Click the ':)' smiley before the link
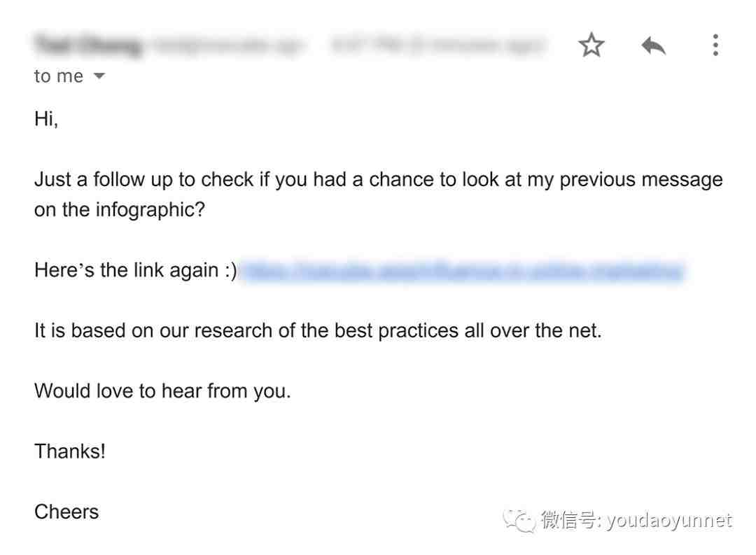The width and height of the screenshot is (756, 555). click(230, 271)
